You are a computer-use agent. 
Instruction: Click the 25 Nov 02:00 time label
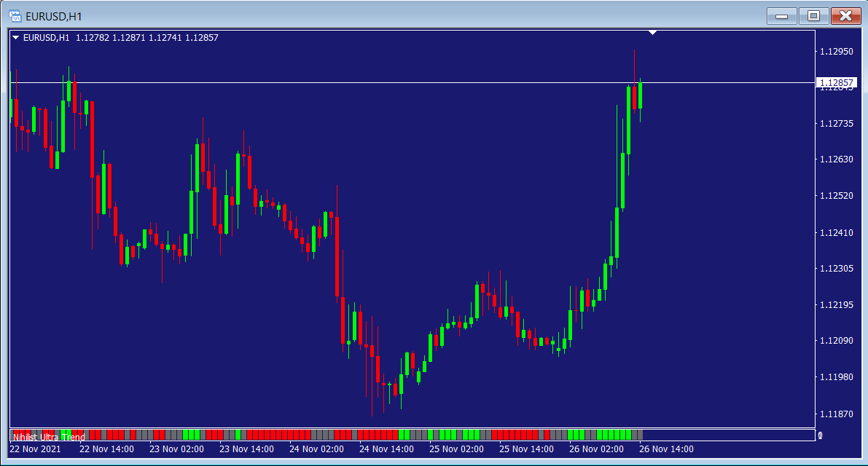pos(456,449)
